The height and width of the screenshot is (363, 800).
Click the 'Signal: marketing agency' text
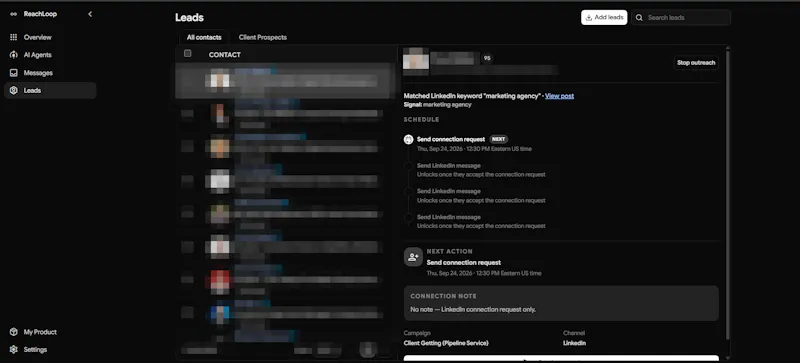(437, 105)
